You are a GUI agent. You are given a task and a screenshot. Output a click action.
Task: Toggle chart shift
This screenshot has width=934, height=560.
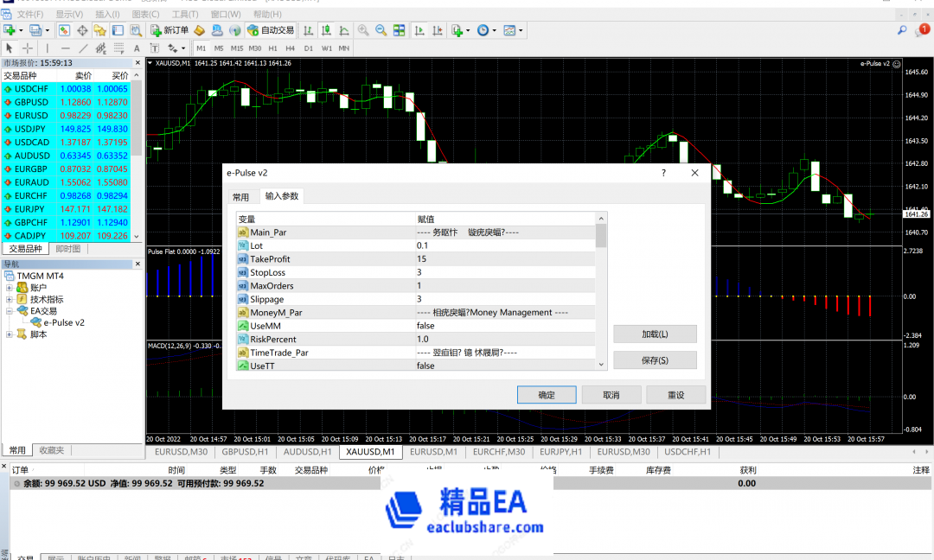438,30
